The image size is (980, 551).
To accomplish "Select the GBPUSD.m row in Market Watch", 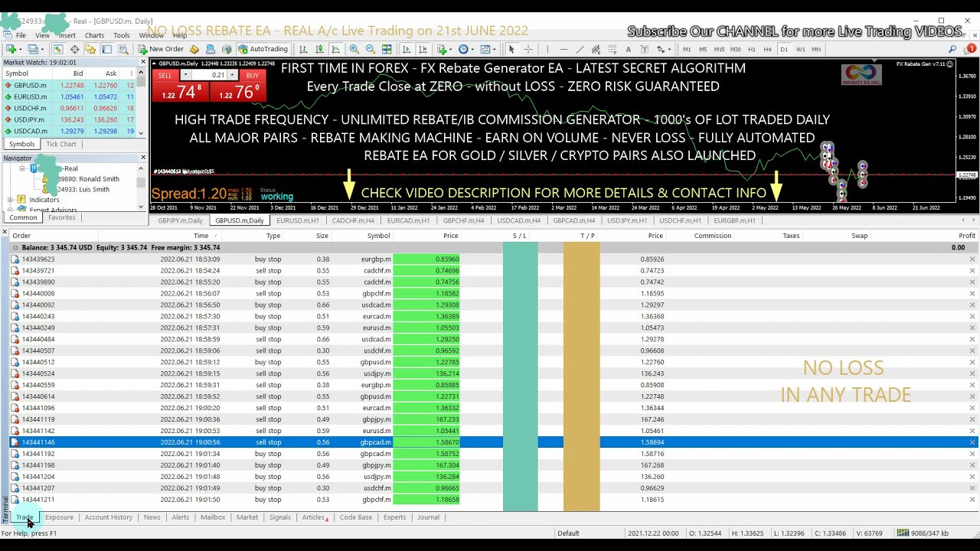I will click(69, 86).
